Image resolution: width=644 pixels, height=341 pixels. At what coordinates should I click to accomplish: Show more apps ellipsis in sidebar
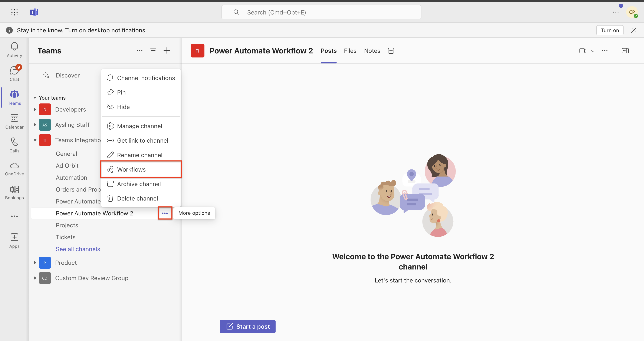(14, 216)
